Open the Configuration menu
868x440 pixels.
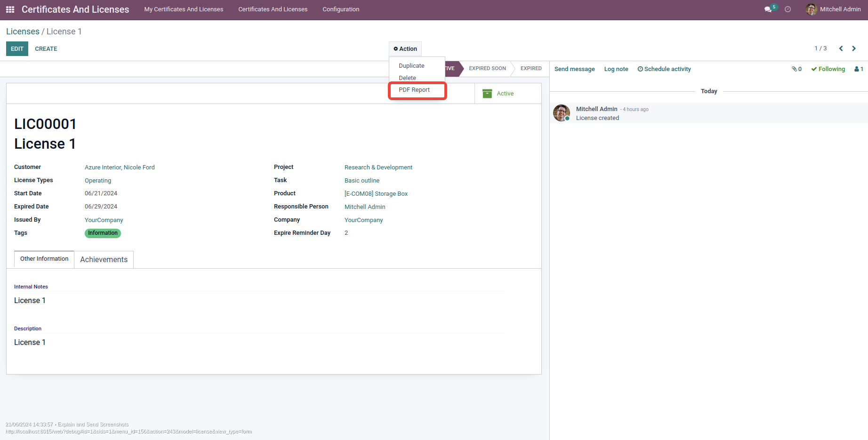pos(341,9)
